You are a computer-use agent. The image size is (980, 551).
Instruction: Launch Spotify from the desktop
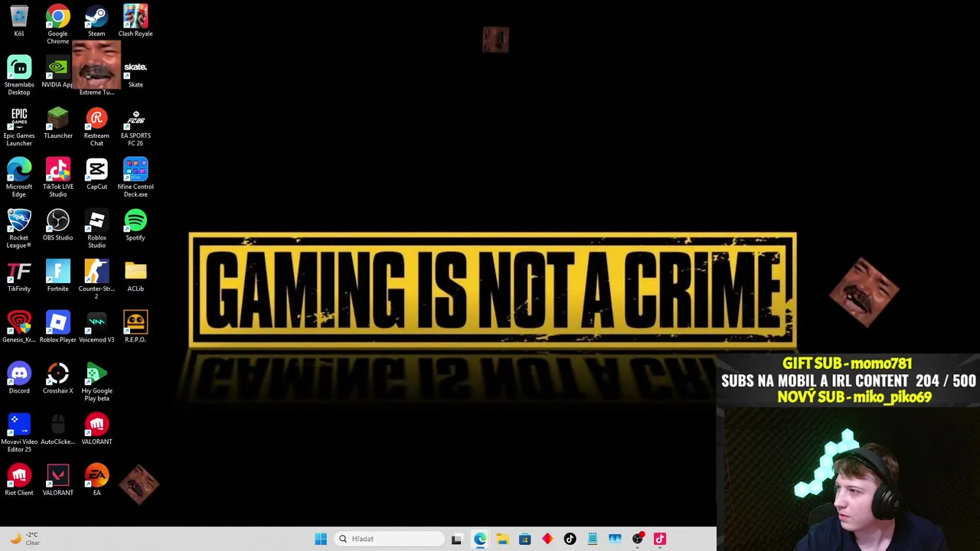tap(136, 226)
